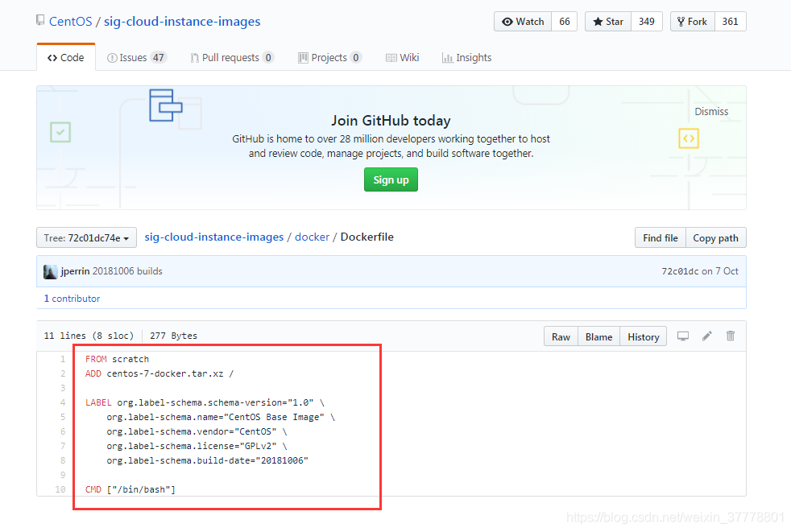The image size is (791, 532).
Task: Click the license="GPLv2" code line
Action: click(x=197, y=446)
